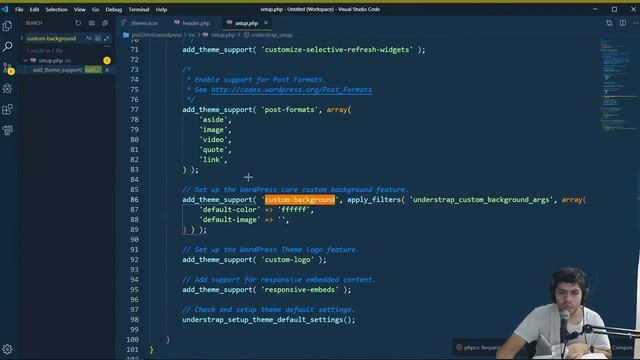
Task: Toggle search details ellipsis below search box
Action: tap(107, 46)
